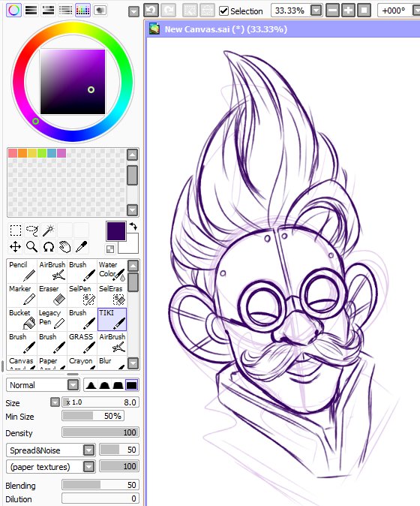
Task: Click the white background color swatch
Action: (131, 246)
